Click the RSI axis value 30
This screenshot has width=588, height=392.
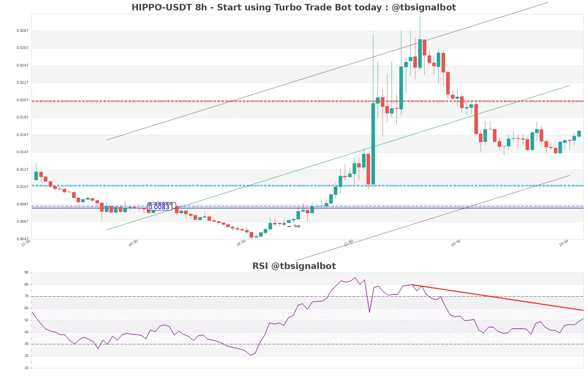coord(26,344)
